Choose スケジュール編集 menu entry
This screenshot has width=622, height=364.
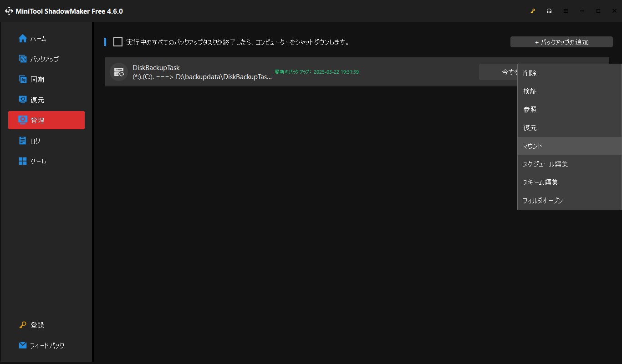(570, 164)
